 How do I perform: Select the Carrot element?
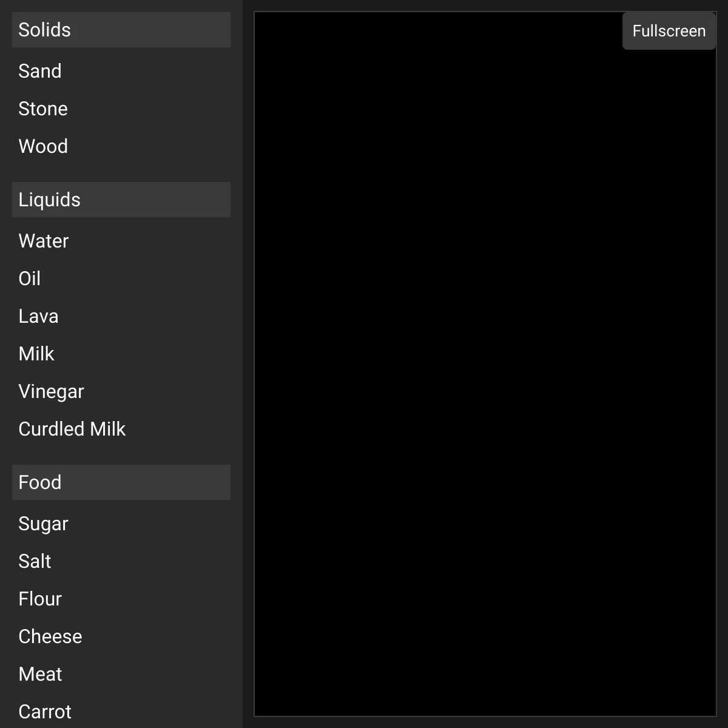tap(121, 711)
